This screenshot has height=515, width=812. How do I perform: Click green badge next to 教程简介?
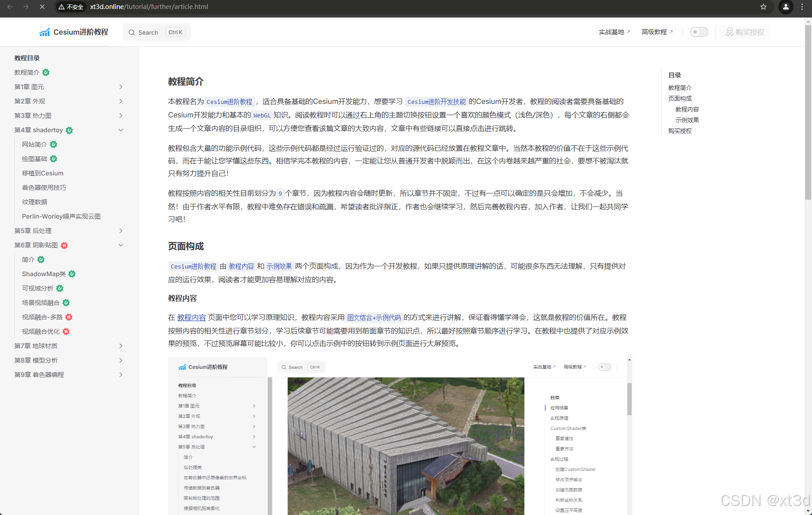pyautogui.click(x=46, y=72)
